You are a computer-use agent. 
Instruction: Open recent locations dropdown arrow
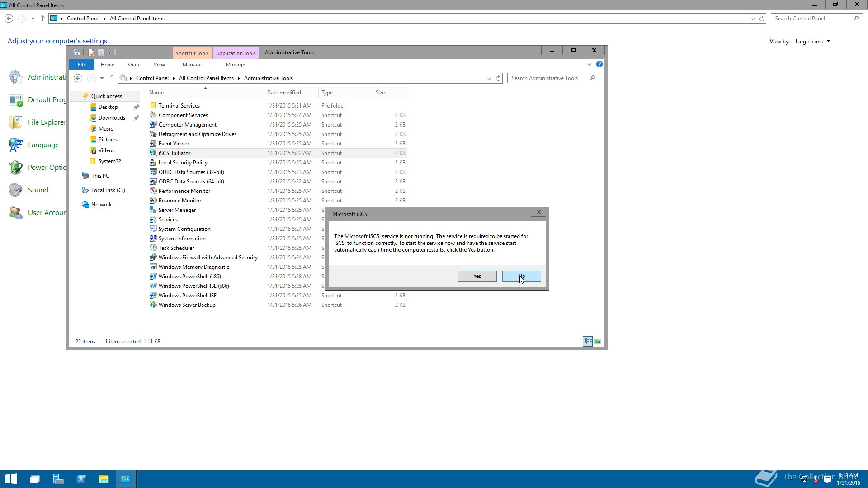102,78
